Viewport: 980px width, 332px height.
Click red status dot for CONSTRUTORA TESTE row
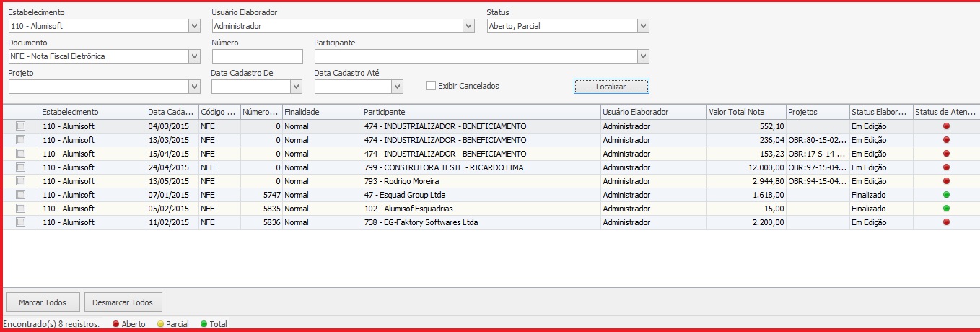pos(946,167)
